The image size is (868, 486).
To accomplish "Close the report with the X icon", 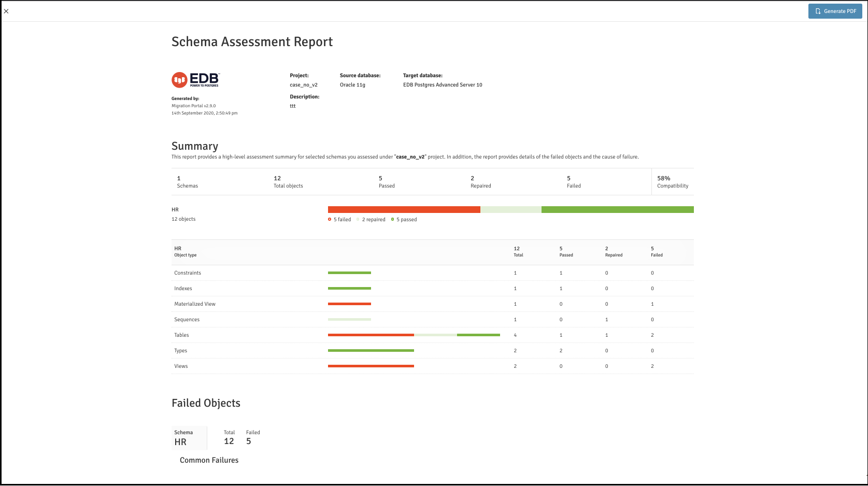I will 6,11.
